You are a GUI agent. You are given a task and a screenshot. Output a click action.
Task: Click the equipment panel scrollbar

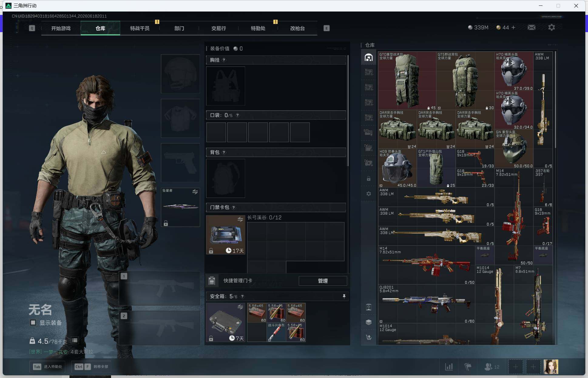click(x=348, y=111)
